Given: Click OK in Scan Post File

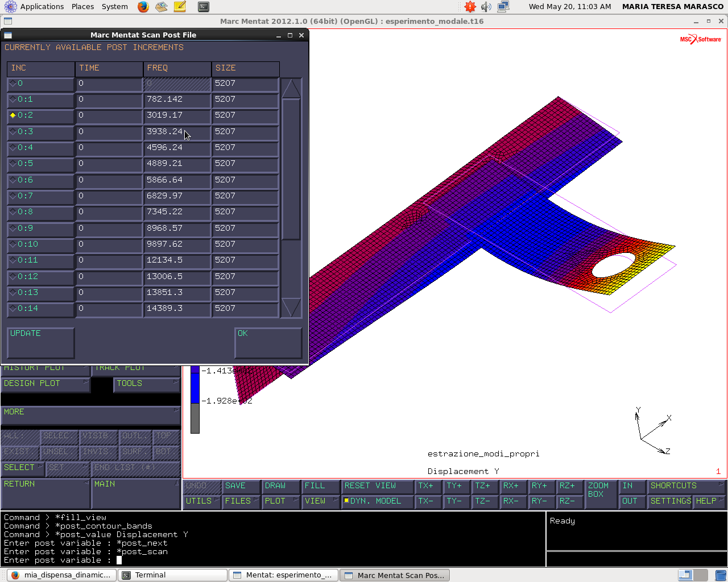Looking at the screenshot, I should pos(268,343).
